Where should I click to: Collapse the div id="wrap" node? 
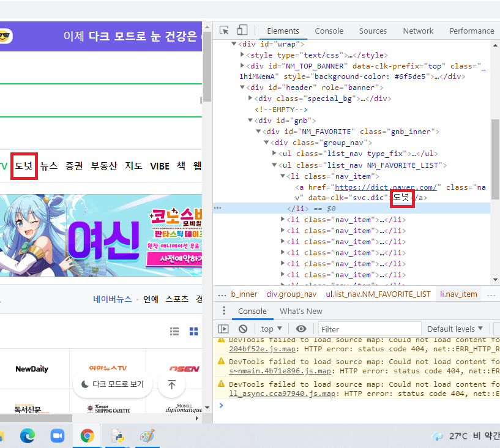tap(234, 43)
